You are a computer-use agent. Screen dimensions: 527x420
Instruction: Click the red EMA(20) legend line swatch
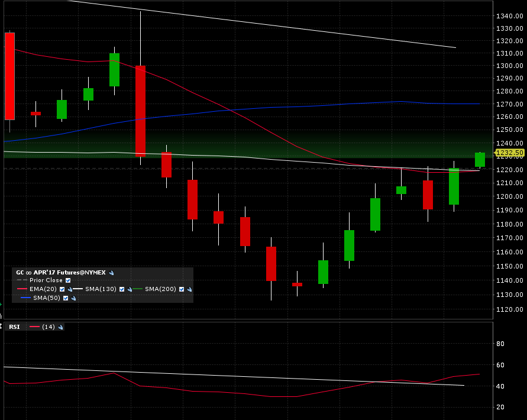click(22, 289)
